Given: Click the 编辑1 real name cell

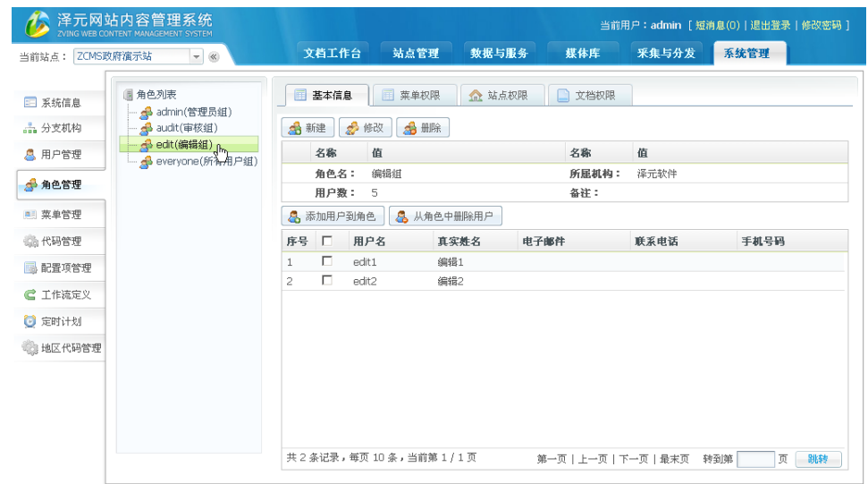Looking at the screenshot, I should pos(451,262).
